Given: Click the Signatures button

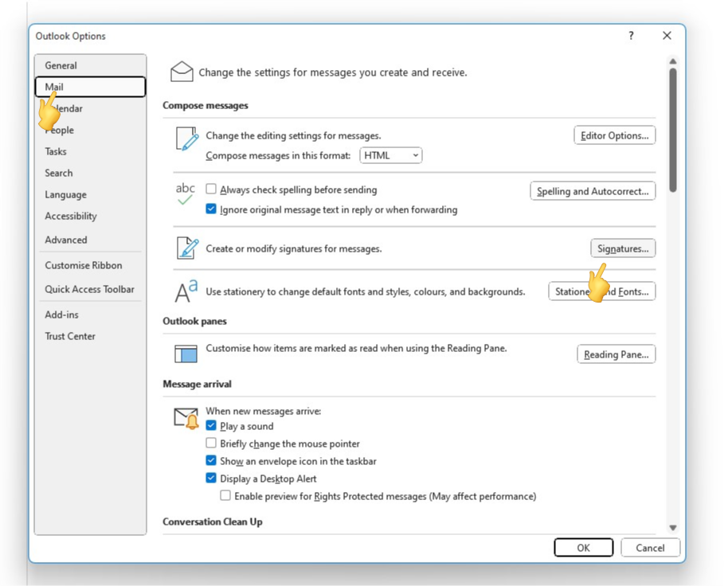Looking at the screenshot, I should point(623,248).
